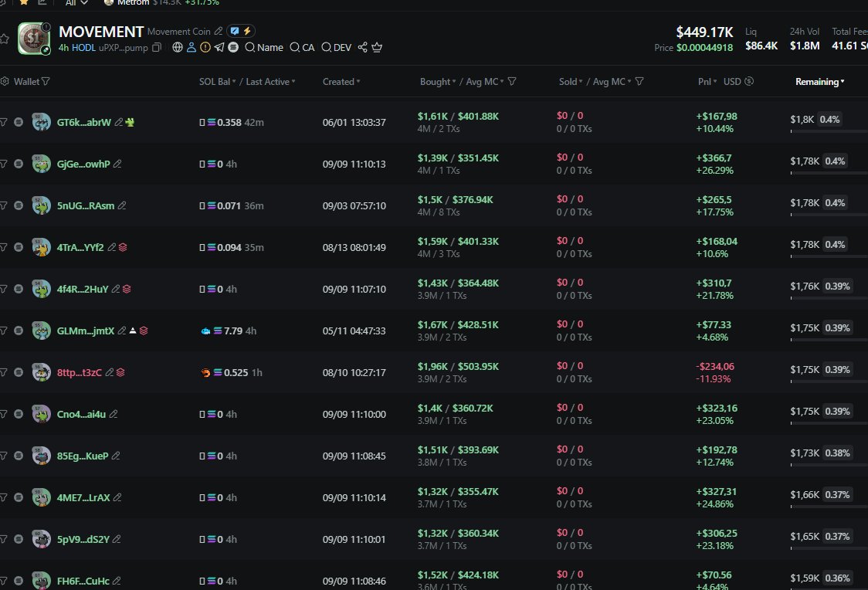Click the white triangle icon beside GLMm...jmtX
Viewport: 868px width, 590px height.
click(133, 331)
